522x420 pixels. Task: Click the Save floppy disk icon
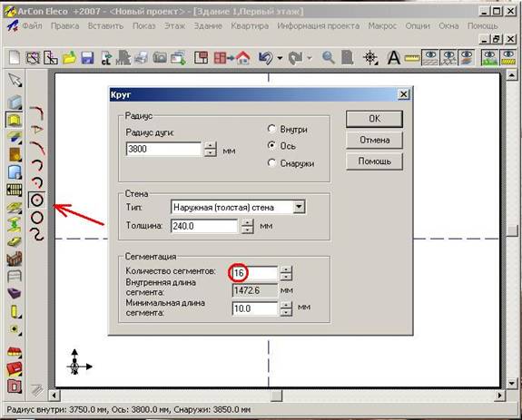click(x=87, y=58)
